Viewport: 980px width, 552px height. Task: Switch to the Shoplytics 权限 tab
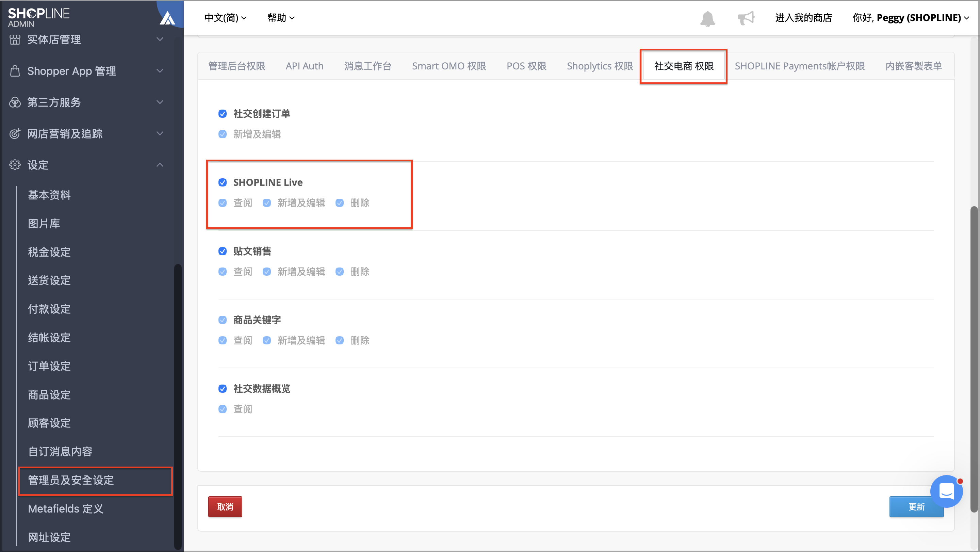tap(600, 66)
